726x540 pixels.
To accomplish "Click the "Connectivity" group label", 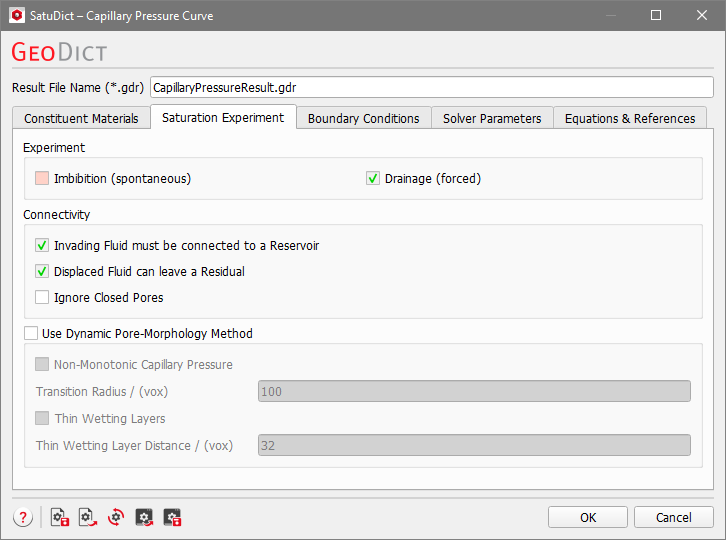I will click(x=56, y=214).
